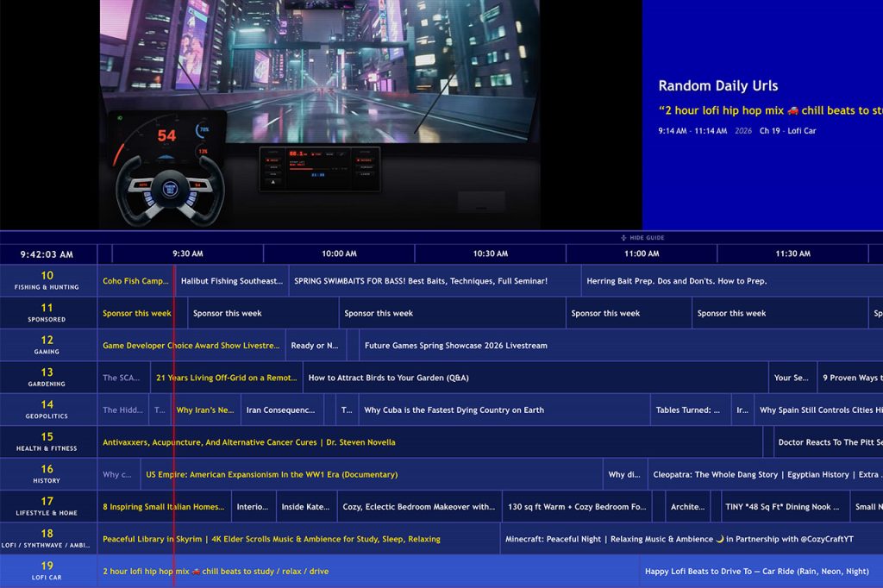The width and height of the screenshot is (883, 588).
Task: Click the Hide Guide toggle icon
Action: click(x=624, y=238)
